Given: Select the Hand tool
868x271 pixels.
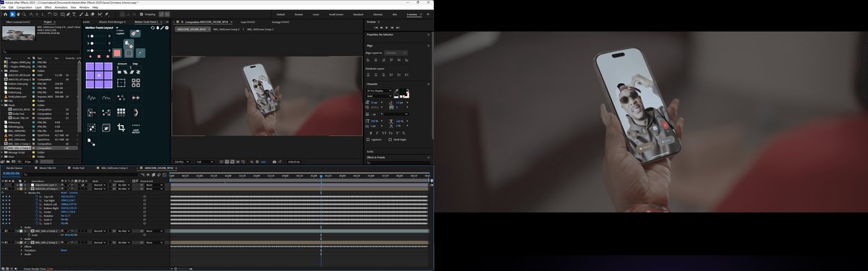Looking at the screenshot, I should pyautogui.click(x=18, y=14).
